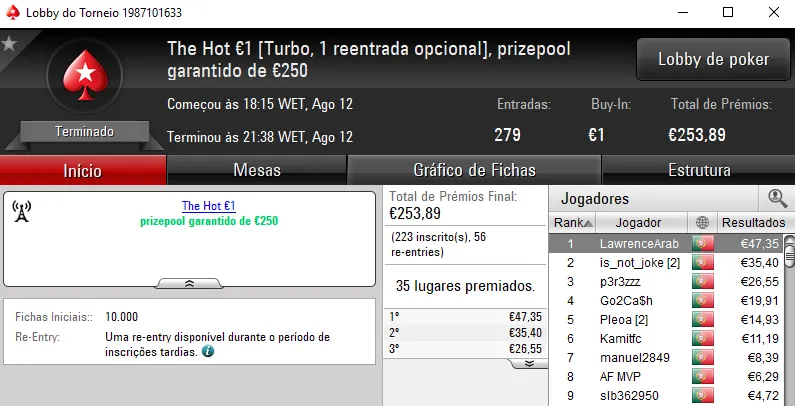
Task: Click the PokerStars spade logo
Action: point(84,77)
